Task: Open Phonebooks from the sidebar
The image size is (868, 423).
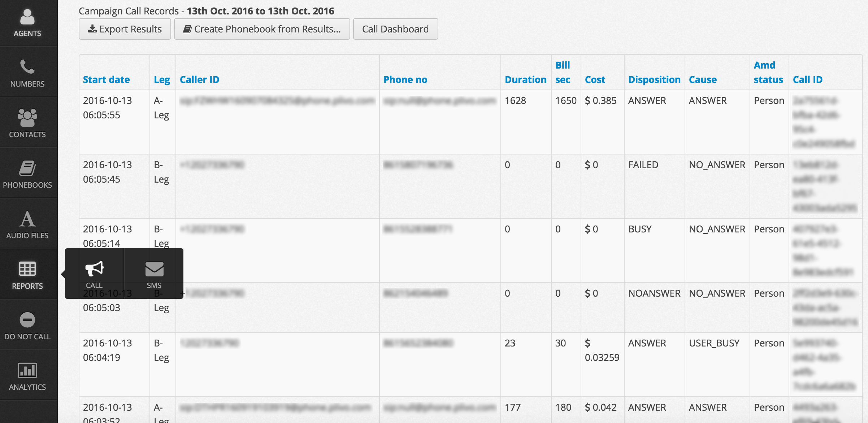Action: click(x=27, y=174)
